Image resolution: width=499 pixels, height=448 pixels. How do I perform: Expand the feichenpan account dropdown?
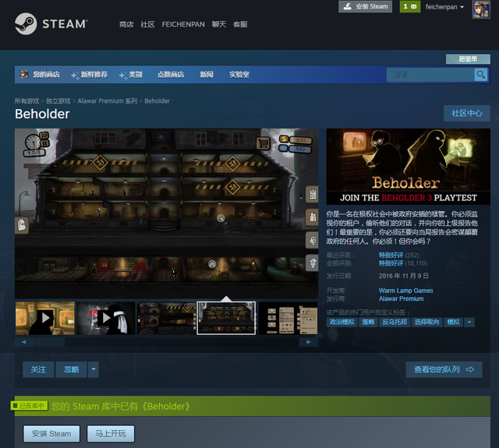[x=444, y=7]
